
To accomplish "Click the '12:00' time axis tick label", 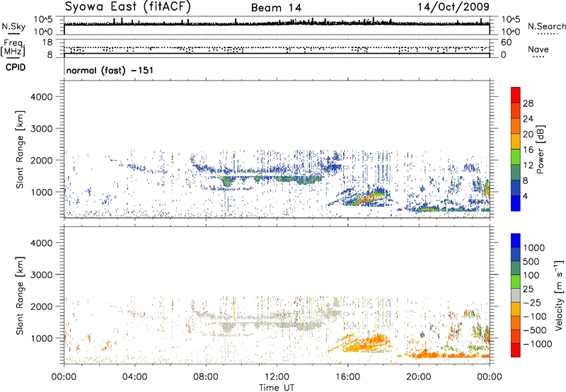I will [x=277, y=377].
